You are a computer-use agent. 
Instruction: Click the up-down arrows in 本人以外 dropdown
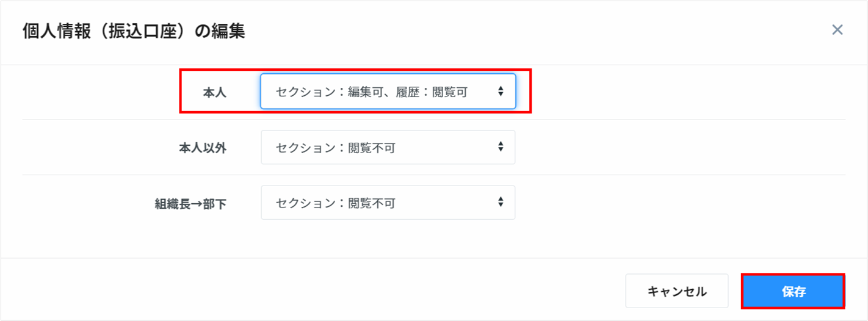coord(501,146)
